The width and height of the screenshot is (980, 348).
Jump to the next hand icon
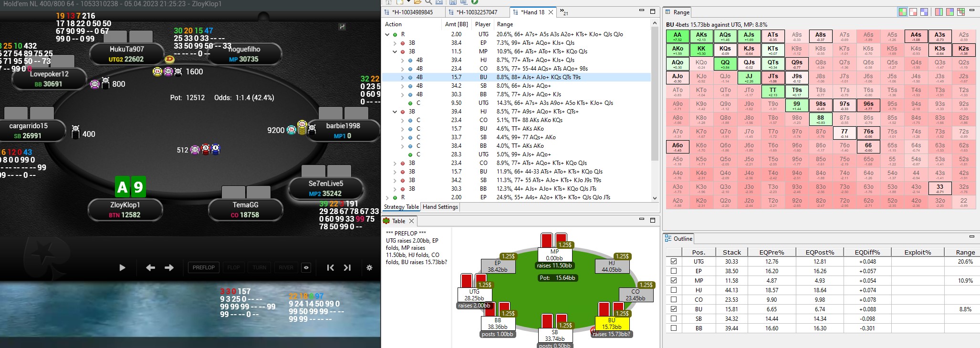[x=347, y=268]
